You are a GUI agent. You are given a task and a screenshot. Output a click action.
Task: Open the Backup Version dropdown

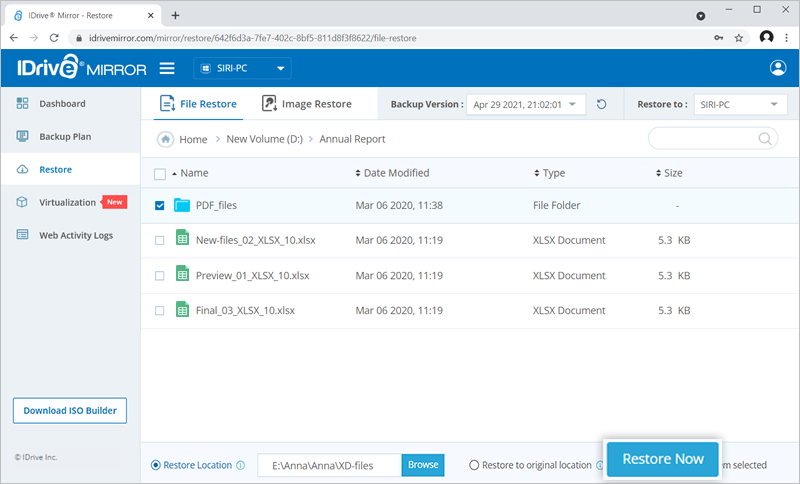pyautogui.click(x=526, y=105)
